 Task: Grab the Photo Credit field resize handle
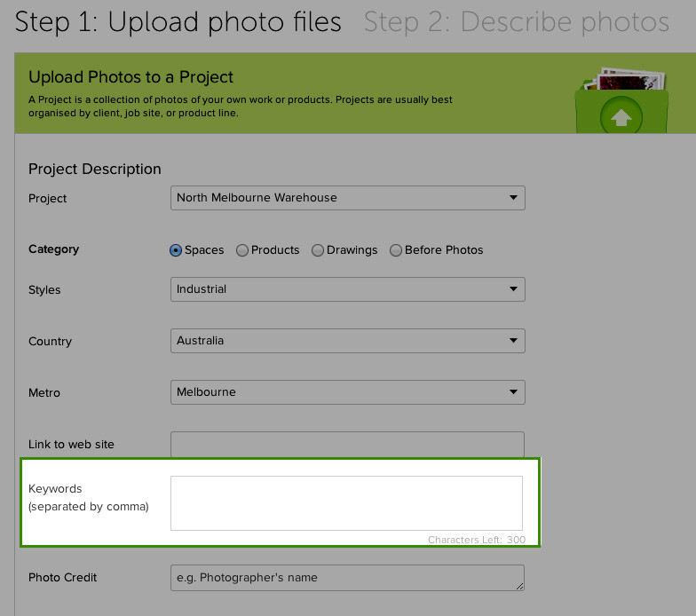520,586
